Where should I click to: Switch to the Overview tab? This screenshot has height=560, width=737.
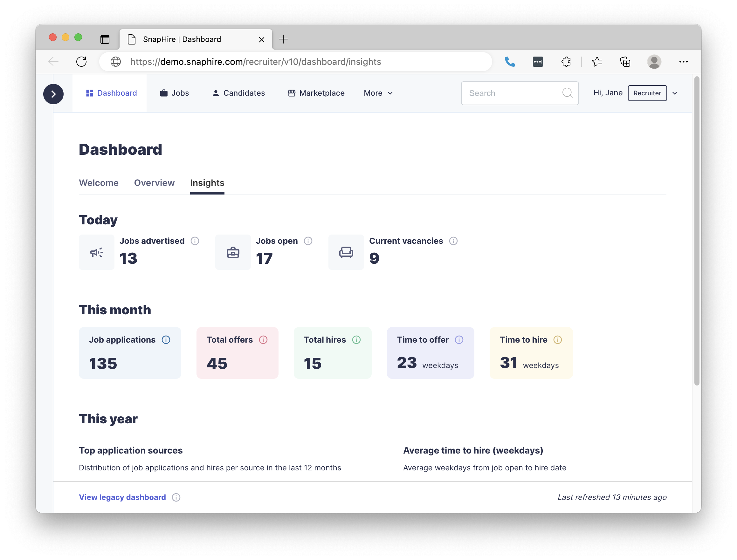154,183
